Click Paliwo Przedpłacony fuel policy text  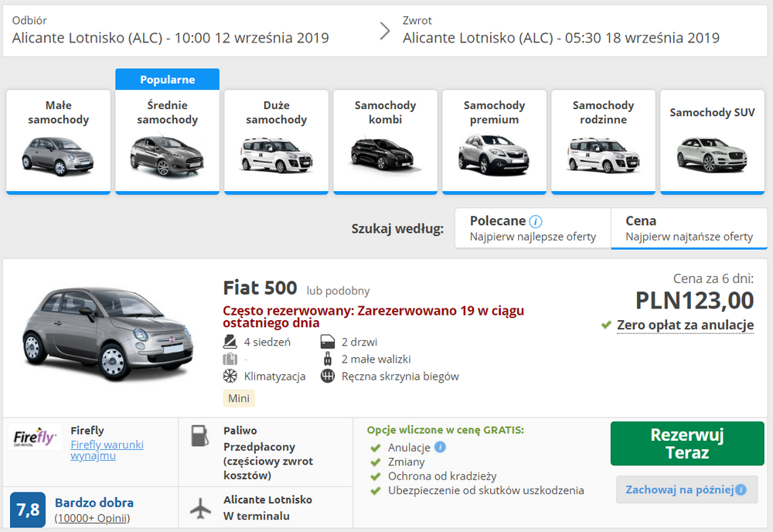pyautogui.click(x=267, y=453)
